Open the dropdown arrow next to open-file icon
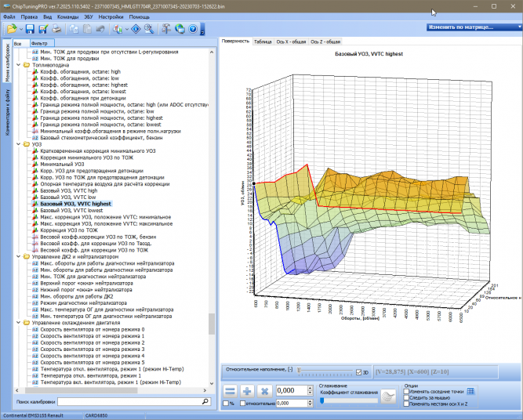The image size is (523, 420). coord(21,29)
